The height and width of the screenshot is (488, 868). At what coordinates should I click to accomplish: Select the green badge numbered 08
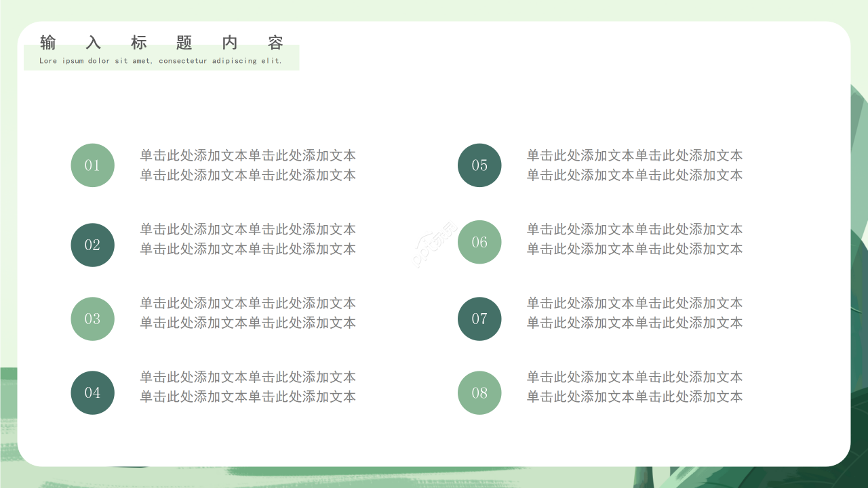[x=479, y=392]
